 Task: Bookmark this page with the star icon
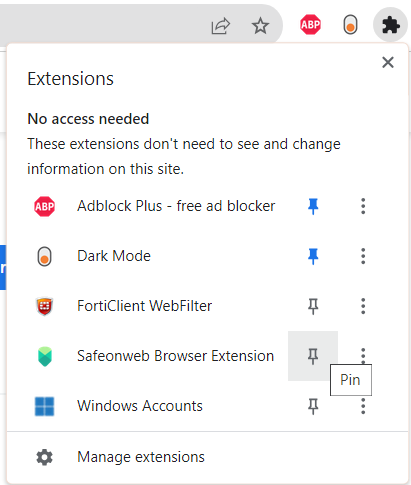(260, 26)
